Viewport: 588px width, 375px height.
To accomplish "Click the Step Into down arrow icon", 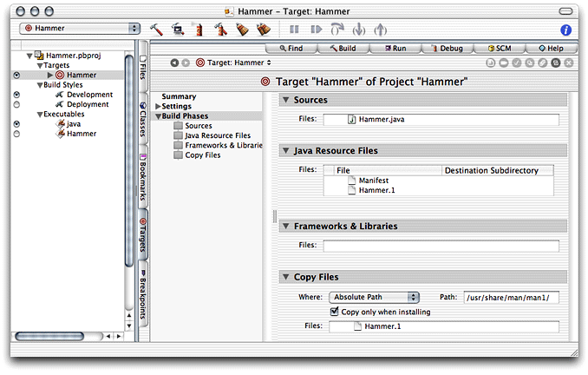I will [x=359, y=30].
